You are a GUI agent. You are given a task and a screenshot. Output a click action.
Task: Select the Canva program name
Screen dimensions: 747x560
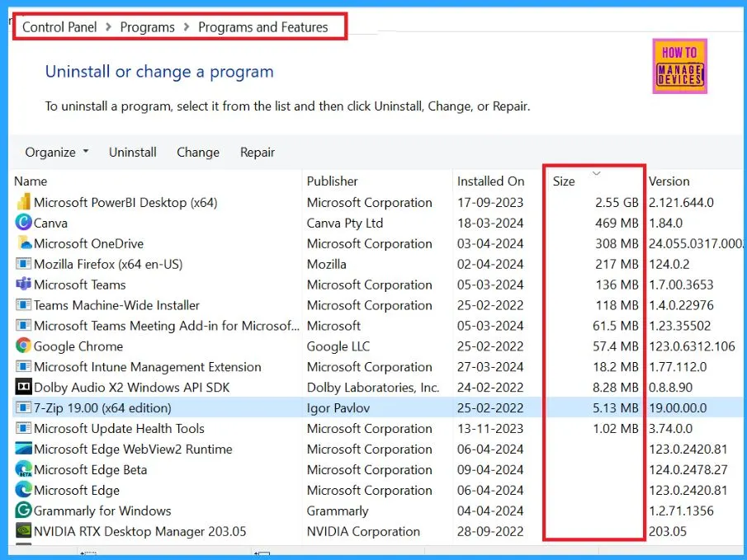coord(50,223)
